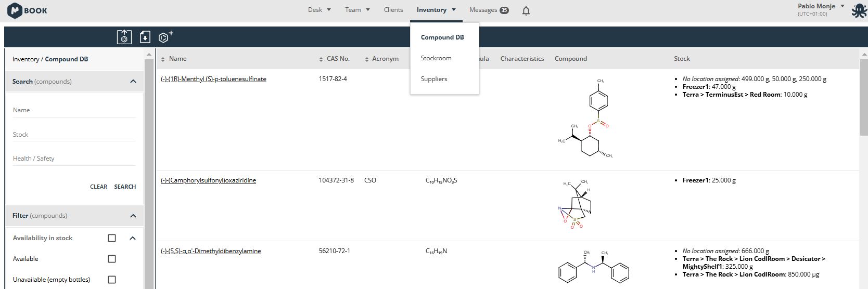This screenshot has width=868, height=289.
Task: Click Freezer1: 47.000 g stock entry
Action: tap(709, 87)
